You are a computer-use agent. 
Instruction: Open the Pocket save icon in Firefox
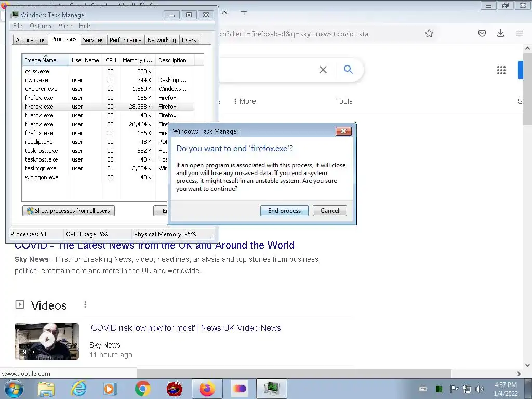[x=482, y=33]
